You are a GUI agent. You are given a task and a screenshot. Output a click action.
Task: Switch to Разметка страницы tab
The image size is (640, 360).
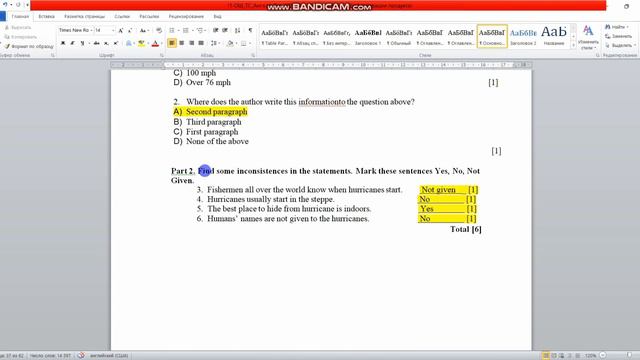84,17
